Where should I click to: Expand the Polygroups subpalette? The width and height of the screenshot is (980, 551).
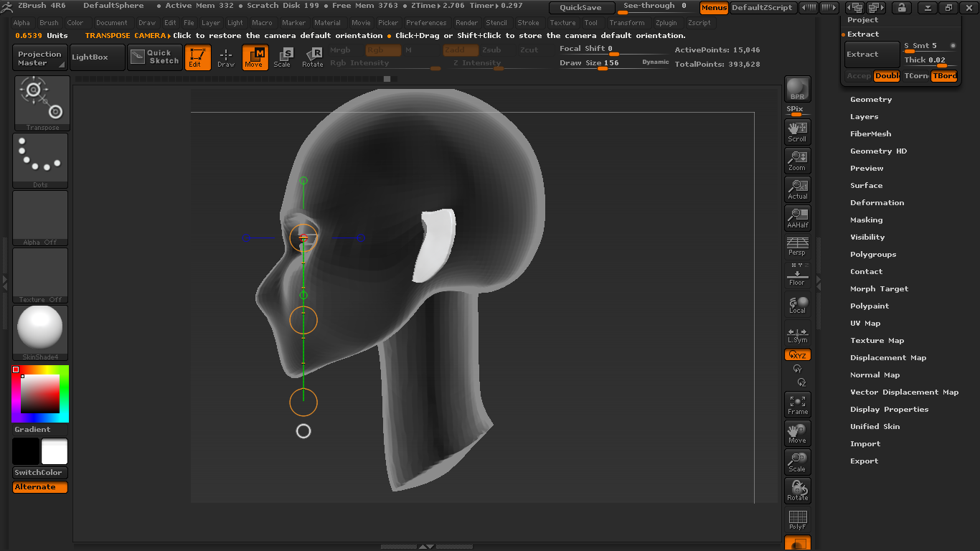pyautogui.click(x=873, y=255)
